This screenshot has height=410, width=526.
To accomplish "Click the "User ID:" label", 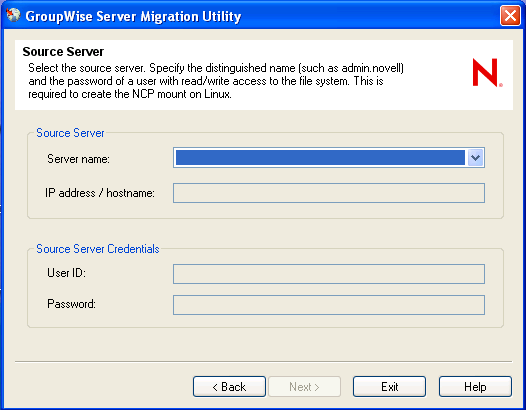I will tap(66, 273).
